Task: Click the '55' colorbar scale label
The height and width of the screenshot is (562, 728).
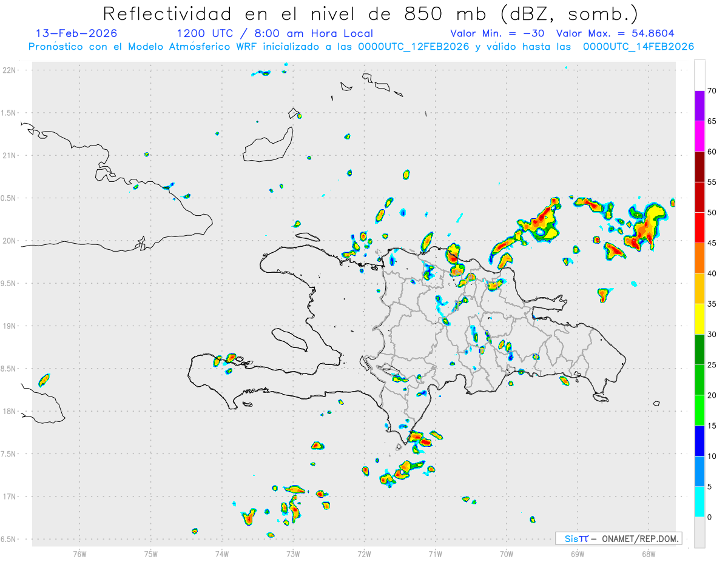Action: pos(712,182)
